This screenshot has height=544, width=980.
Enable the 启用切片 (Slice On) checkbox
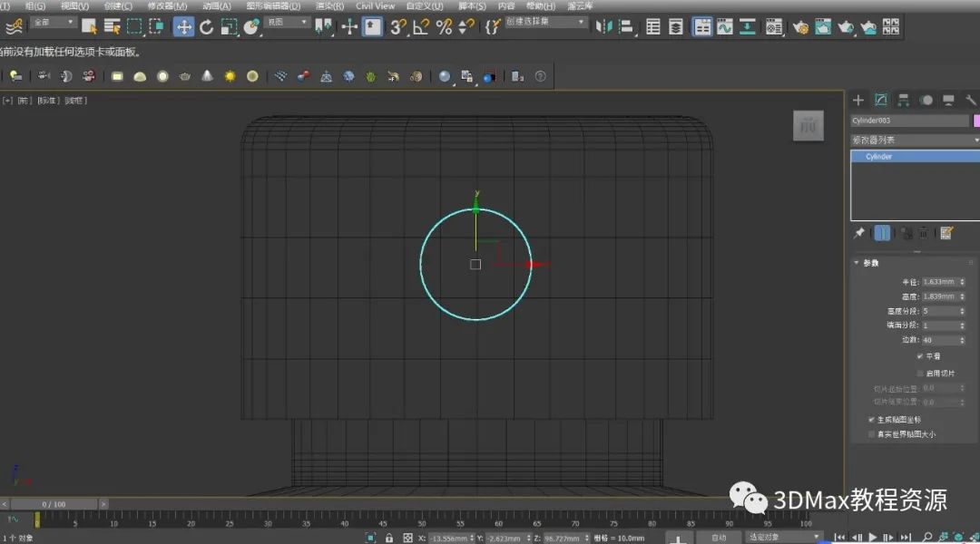click(x=919, y=373)
